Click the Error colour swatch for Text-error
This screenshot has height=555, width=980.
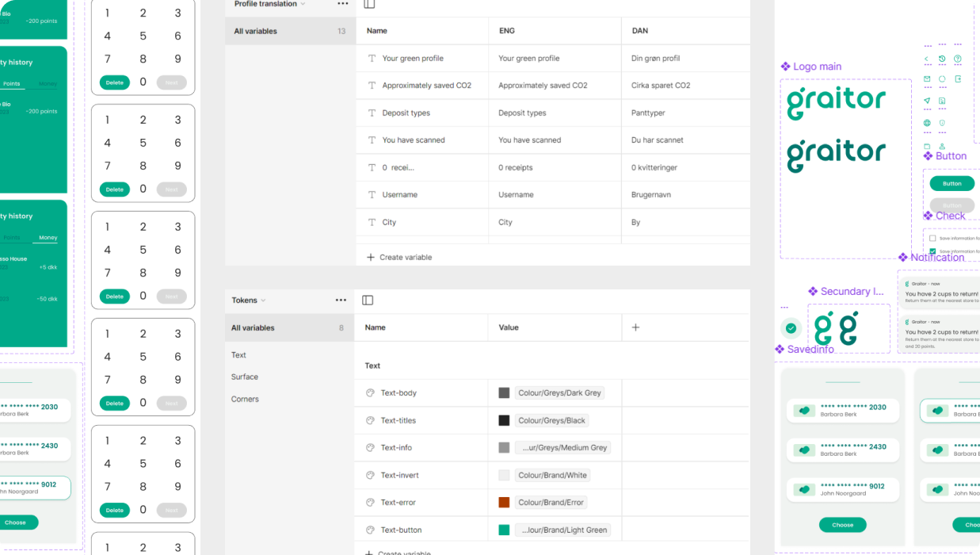coord(504,503)
